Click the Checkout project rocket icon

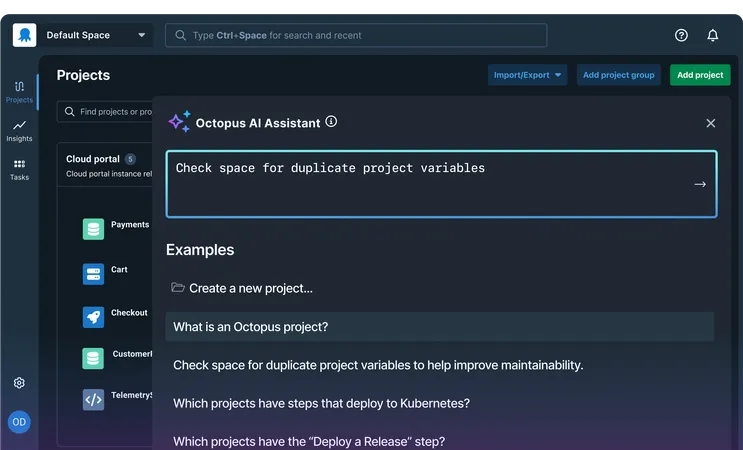tap(93, 317)
